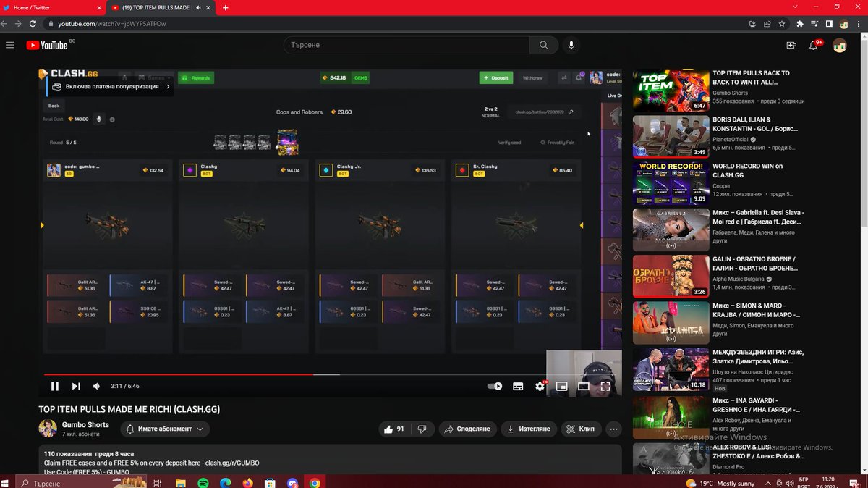Viewport: 868px width, 488px height.
Task: Open the YouTube guide hamburger menu
Action: click(10, 45)
